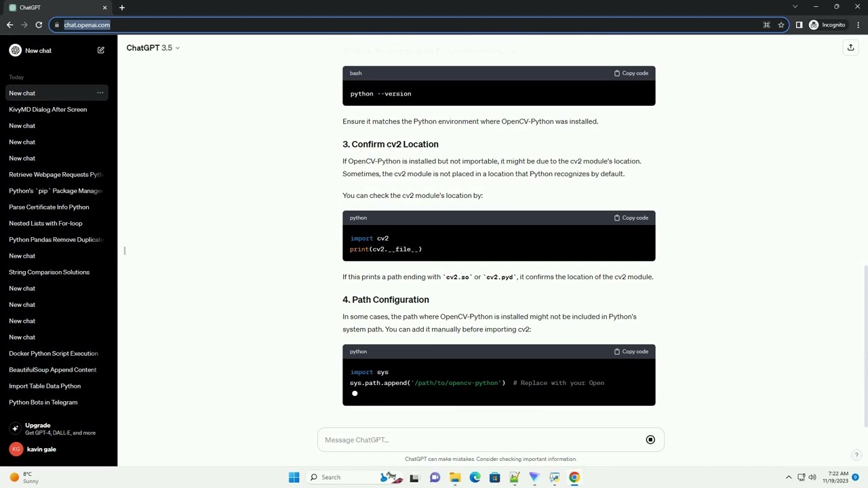868x488 pixels.
Task: Click the Upgrade sparkle icon
Action: coord(15,428)
